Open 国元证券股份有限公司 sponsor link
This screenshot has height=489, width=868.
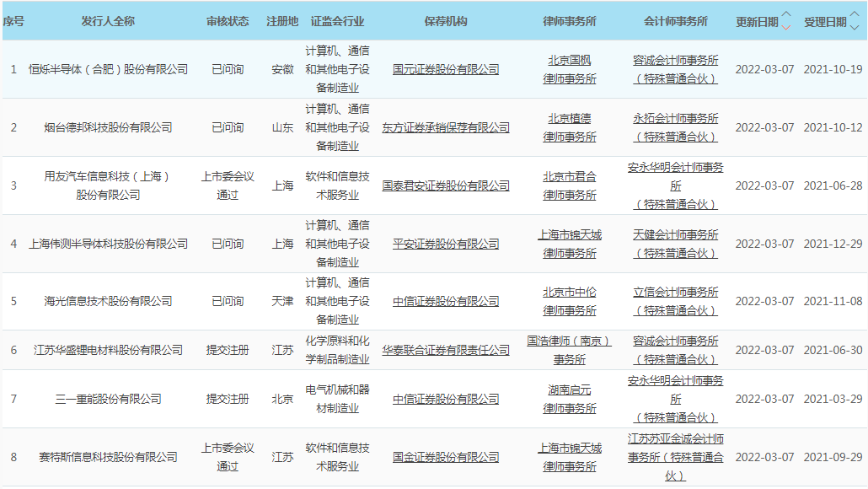pos(446,69)
